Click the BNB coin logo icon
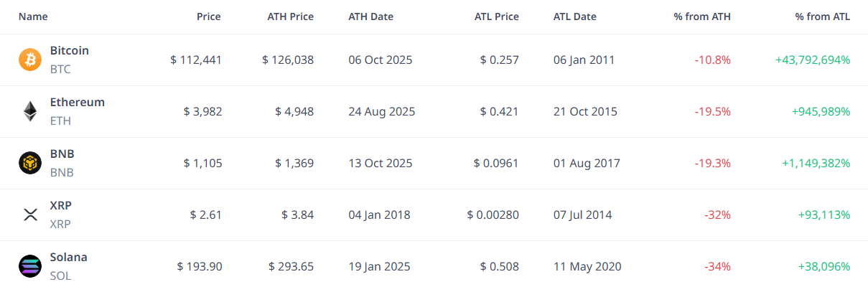 pyautogui.click(x=30, y=164)
